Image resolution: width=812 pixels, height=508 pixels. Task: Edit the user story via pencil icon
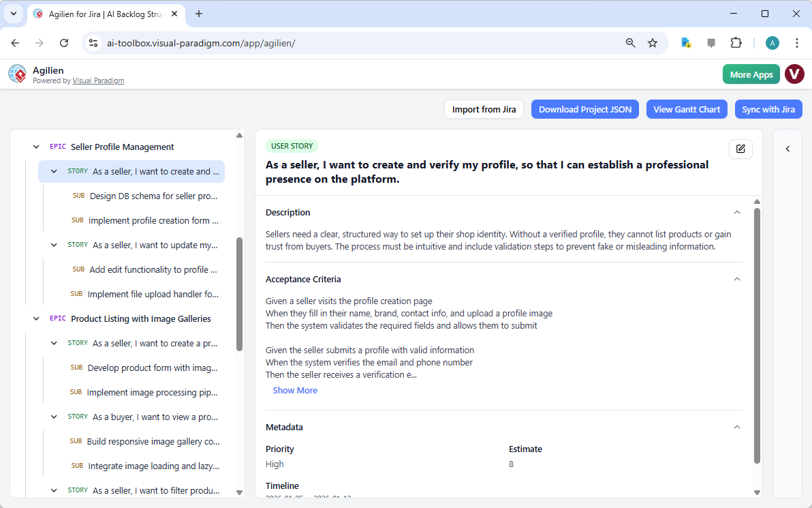pos(740,149)
